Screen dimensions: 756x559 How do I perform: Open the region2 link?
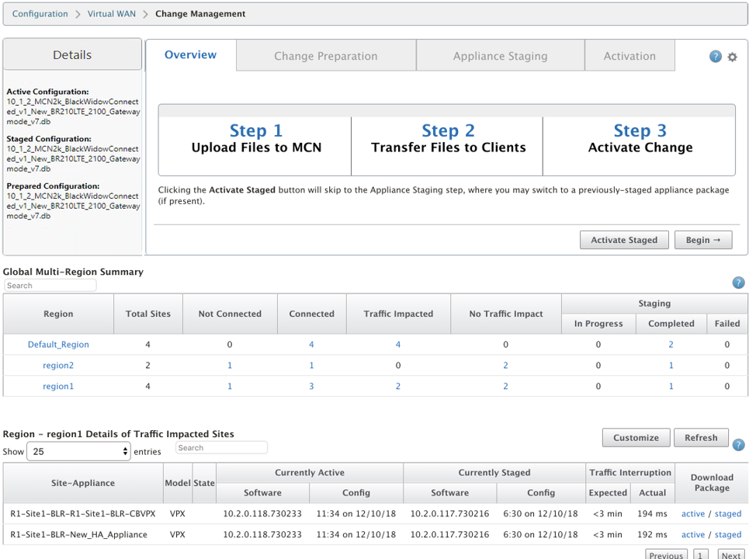pos(58,365)
